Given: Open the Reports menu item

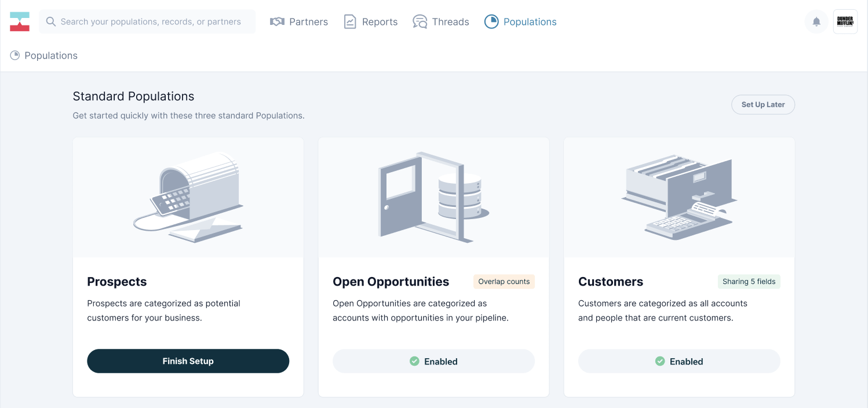Looking at the screenshot, I should pos(380,22).
